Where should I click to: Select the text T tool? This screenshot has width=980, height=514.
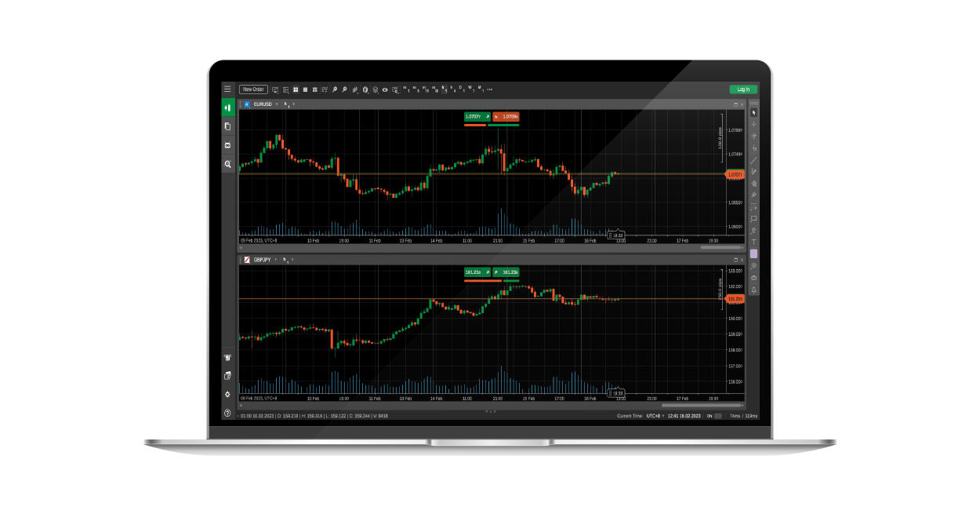pos(754,242)
